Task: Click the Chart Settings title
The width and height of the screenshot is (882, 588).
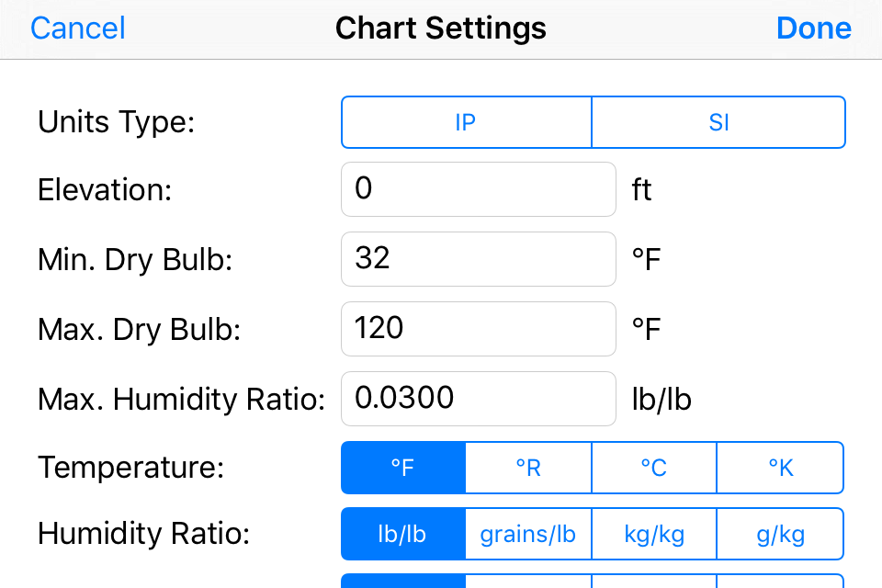Action: pyautogui.click(x=440, y=28)
